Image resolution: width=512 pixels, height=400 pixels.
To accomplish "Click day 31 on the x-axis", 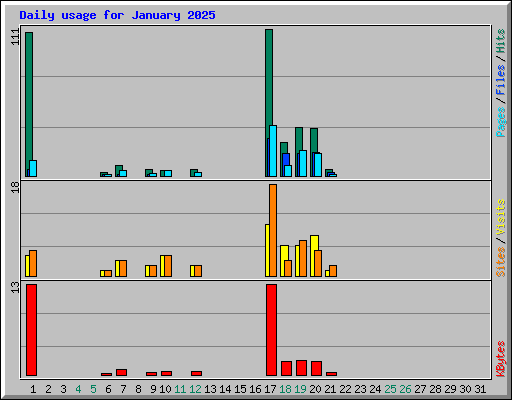I will click(x=480, y=389).
